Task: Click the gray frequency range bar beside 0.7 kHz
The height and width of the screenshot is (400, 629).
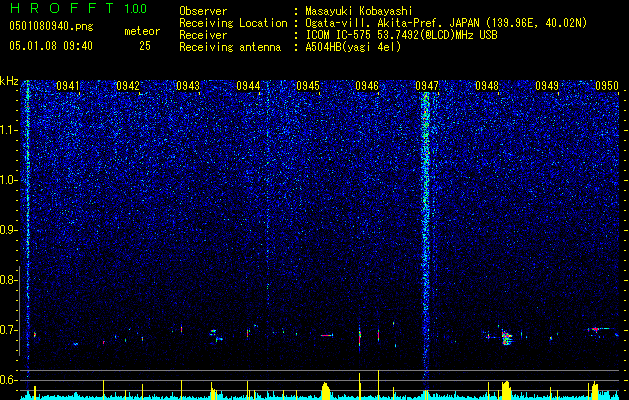Action: 19,310
